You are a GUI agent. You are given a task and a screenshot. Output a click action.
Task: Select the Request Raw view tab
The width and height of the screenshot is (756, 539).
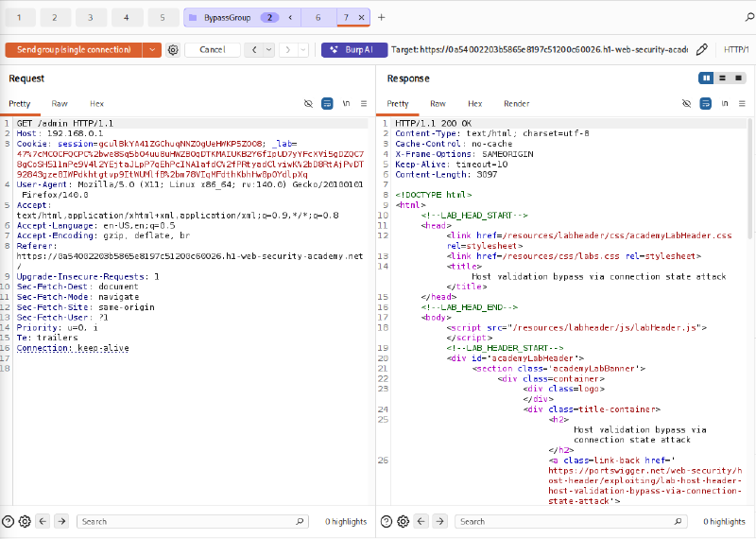[60, 104]
